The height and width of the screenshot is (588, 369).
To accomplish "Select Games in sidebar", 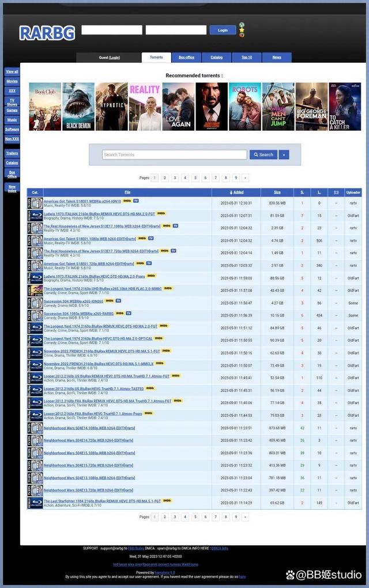I will coord(12,110).
